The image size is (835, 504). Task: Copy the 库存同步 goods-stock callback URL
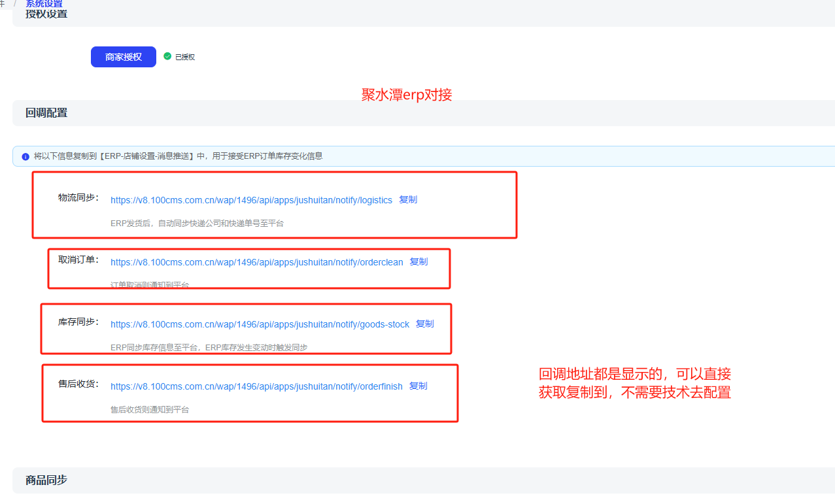[x=425, y=324]
